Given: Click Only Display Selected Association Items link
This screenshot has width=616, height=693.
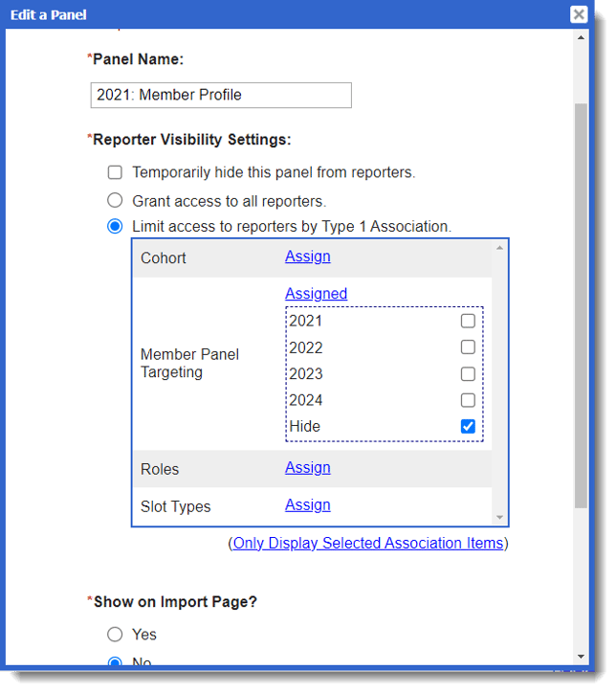Looking at the screenshot, I should click(x=368, y=544).
